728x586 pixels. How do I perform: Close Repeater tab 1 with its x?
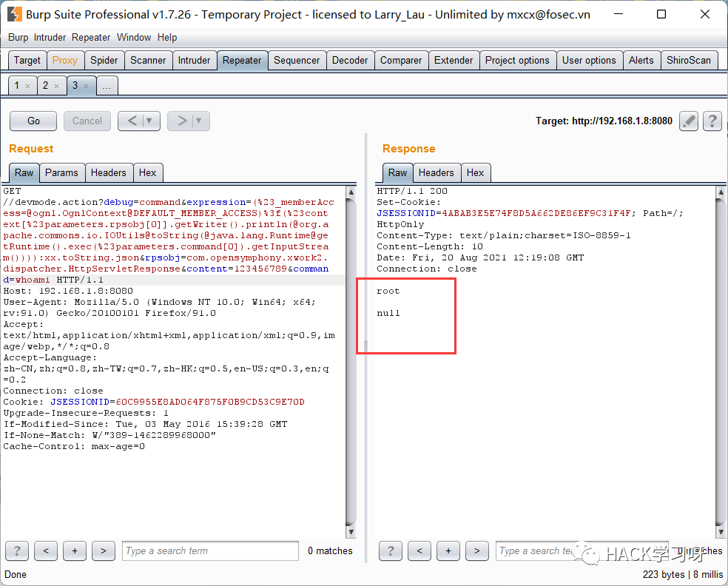(x=28, y=86)
